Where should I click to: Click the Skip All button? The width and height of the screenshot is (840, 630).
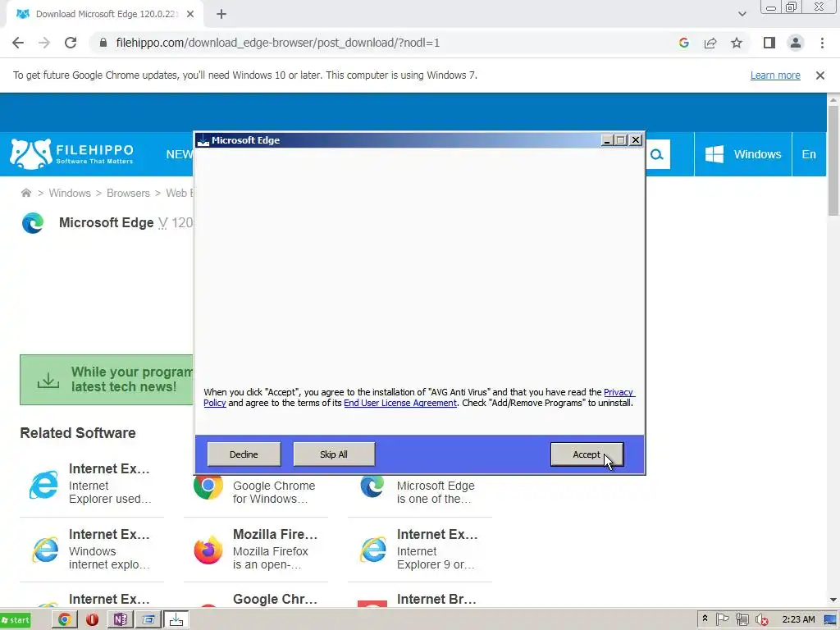pyautogui.click(x=334, y=454)
